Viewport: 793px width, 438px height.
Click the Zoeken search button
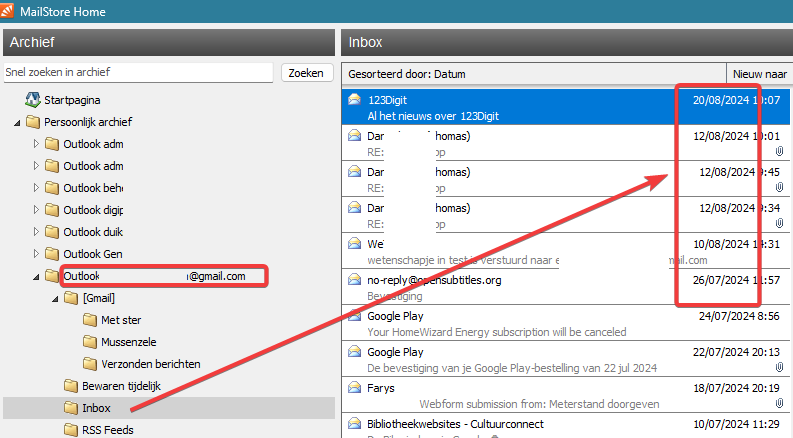[x=306, y=73]
